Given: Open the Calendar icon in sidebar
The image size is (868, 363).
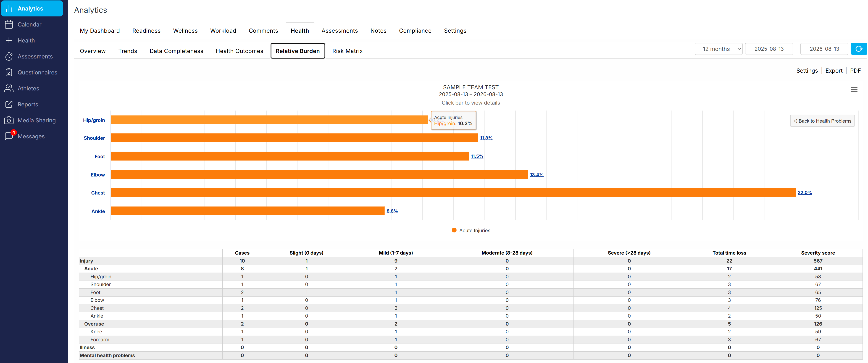Looking at the screenshot, I should tap(9, 25).
